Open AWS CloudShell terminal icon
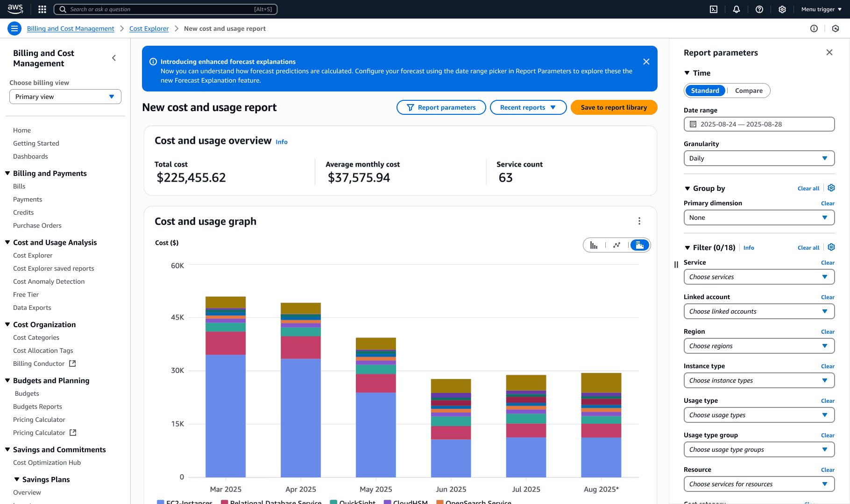The image size is (850, 504). [714, 9]
